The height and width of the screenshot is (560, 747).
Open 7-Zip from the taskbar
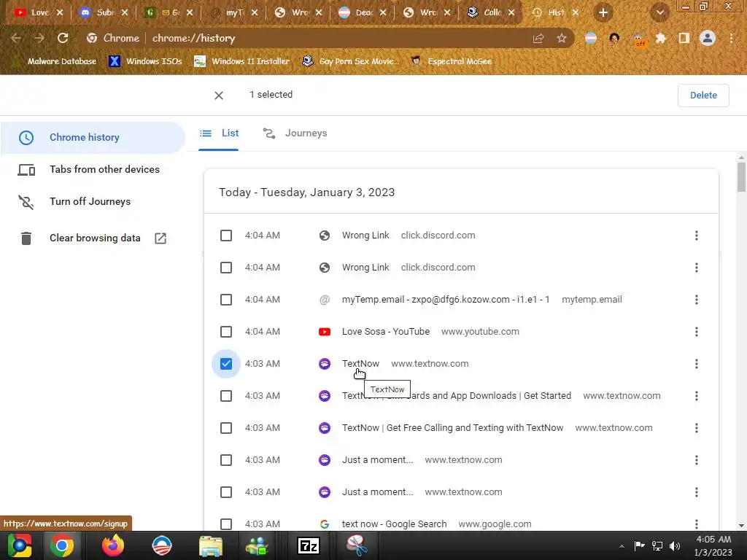[x=308, y=545]
